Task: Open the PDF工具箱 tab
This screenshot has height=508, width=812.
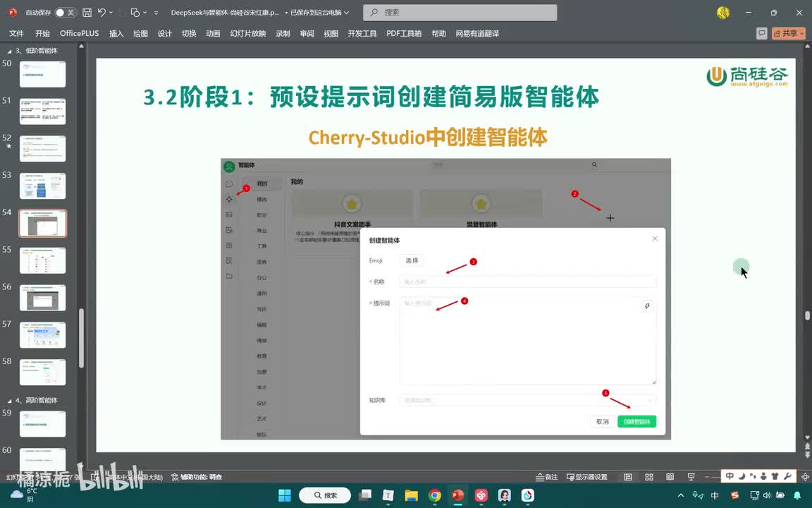Action: [x=404, y=33]
